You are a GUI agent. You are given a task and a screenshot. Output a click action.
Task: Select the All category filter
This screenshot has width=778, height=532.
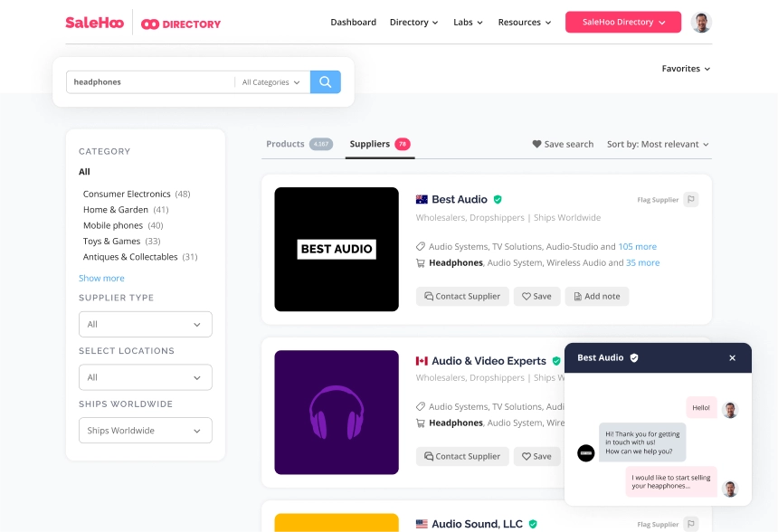[x=84, y=172]
